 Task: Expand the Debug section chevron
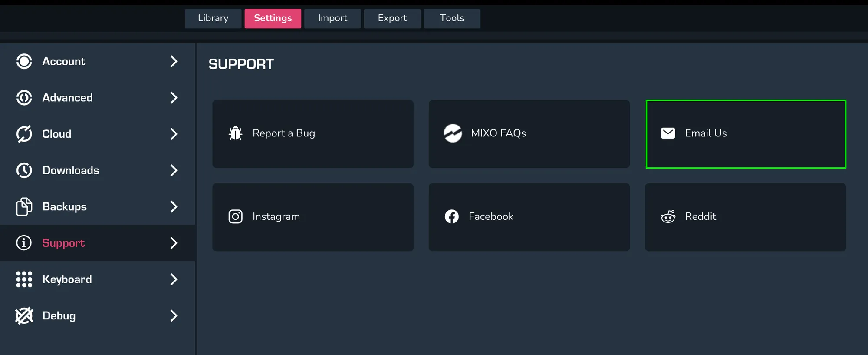click(x=174, y=316)
